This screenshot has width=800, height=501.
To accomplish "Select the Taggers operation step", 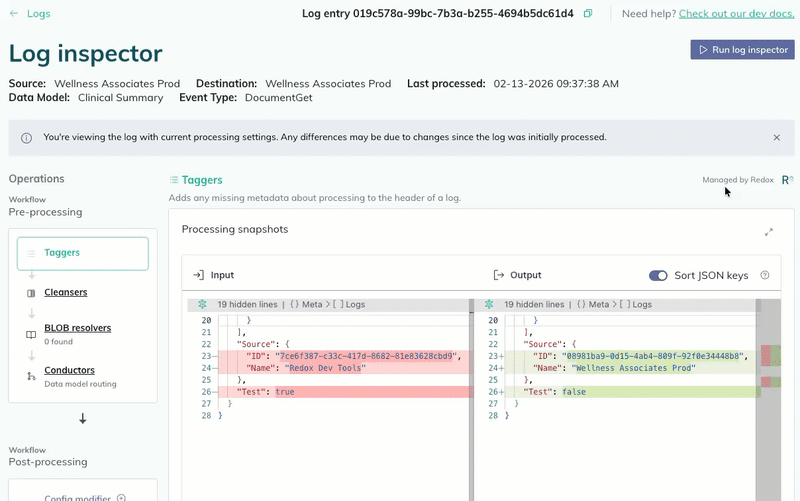I will point(83,253).
